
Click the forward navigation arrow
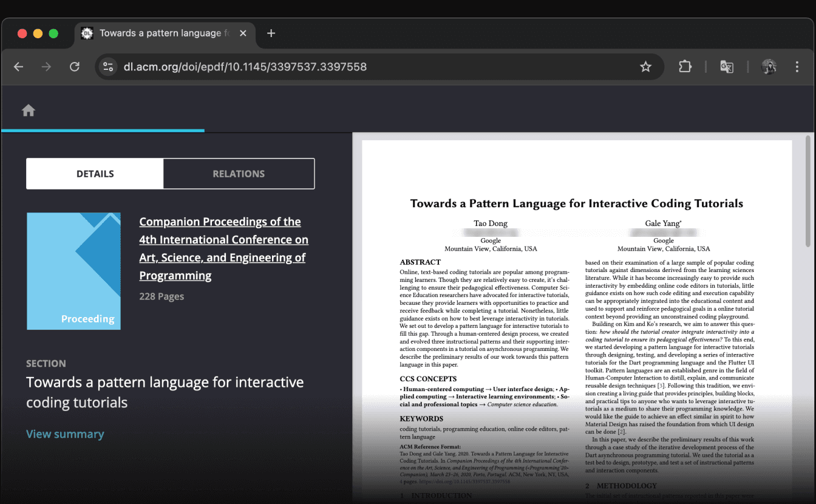click(x=46, y=67)
